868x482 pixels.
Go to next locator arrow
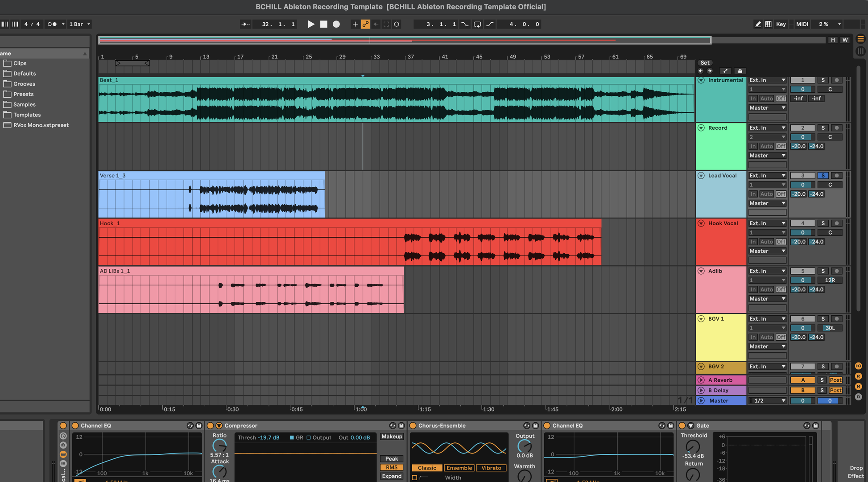pyautogui.click(x=710, y=71)
